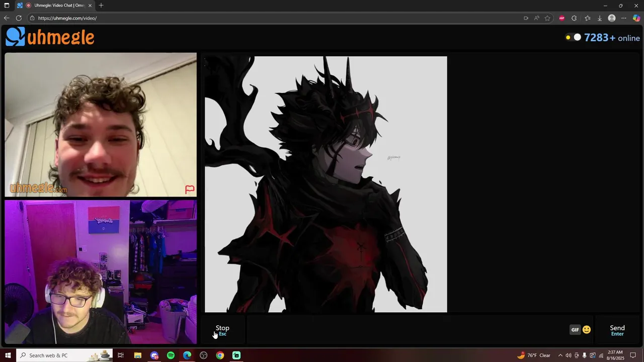Viewport: 644px width, 362px height.
Task: Open Spotify from the taskbar
Action: point(171,355)
